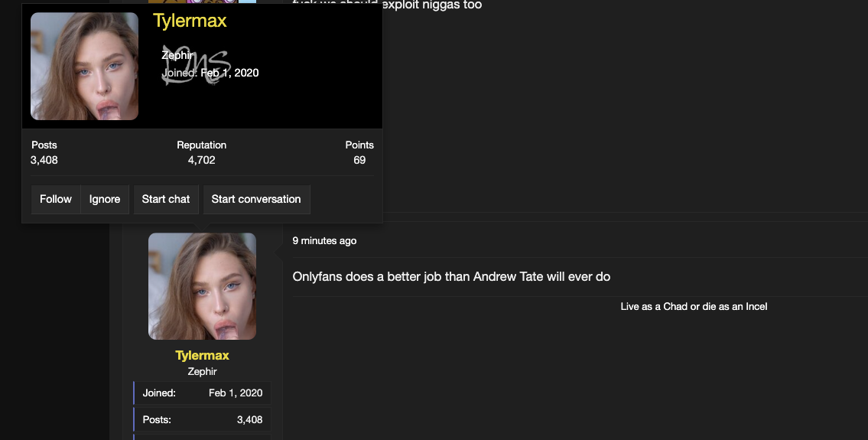Click the 'Posts: 3,408' row in post sidebar
This screenshot has height=440, width=868.
click(202, 419)
